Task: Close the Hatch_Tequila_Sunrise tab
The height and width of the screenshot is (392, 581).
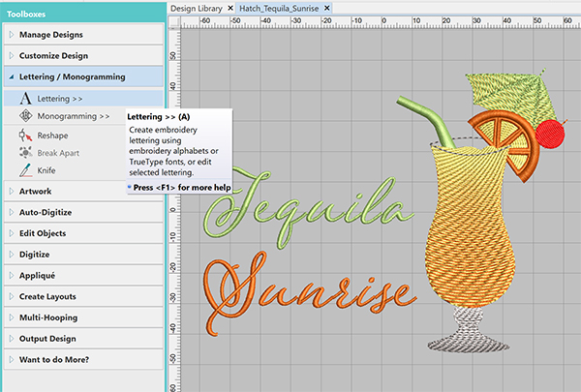Action: coord(329,8)
